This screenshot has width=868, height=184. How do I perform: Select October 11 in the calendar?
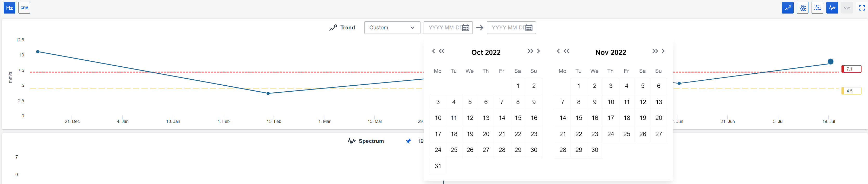[454, 118]
